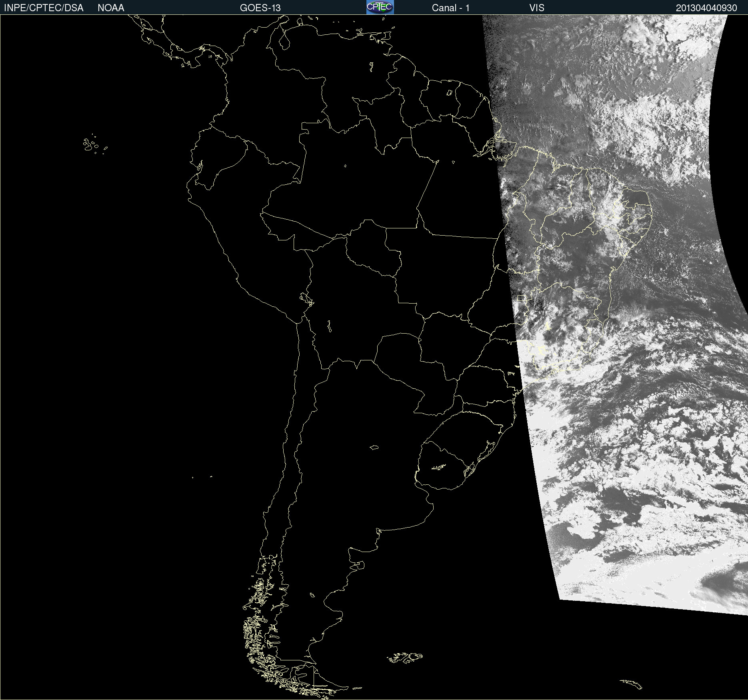Click the GOES-13 satellite label
Screen dimensions: 748x700
click(x=260, y=8)
